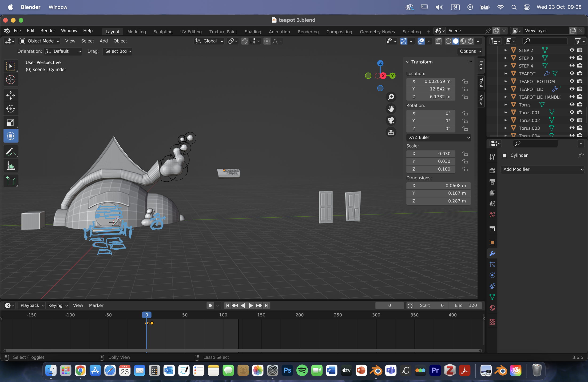Open the Add Modifier dropdown

point(543,169)
